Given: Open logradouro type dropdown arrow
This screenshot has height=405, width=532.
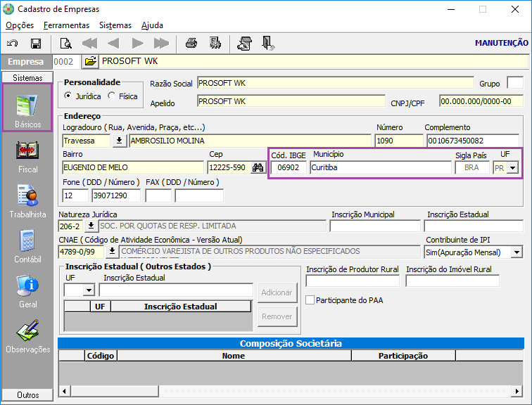Looking at the screenshot, I should [x=120, y=141].
